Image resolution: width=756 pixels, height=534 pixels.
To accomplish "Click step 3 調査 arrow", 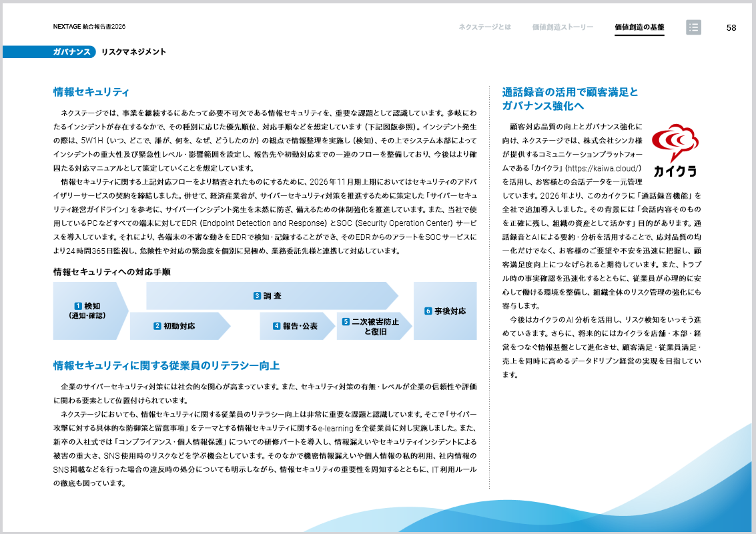I will [x=272, y=295].
